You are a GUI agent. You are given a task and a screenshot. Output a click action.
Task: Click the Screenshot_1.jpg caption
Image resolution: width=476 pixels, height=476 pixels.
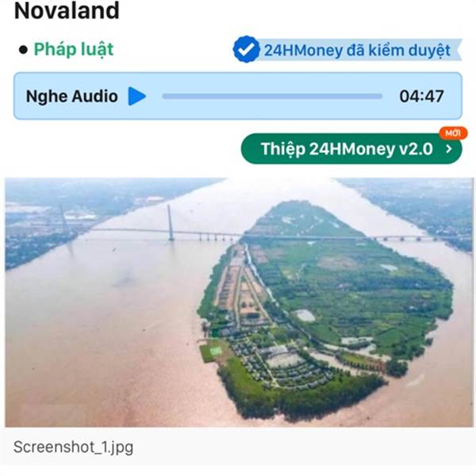pyautogui.click(x=73, y=447)
